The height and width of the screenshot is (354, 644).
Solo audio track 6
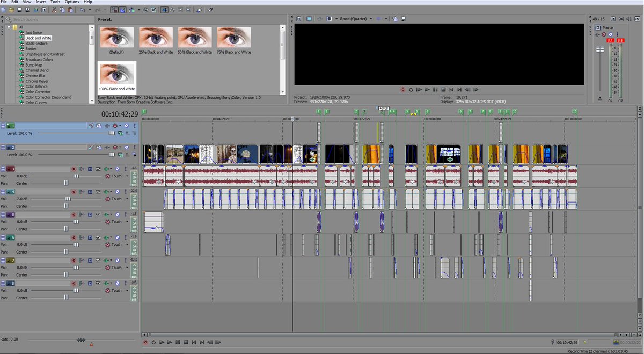[x=126, y=237]
